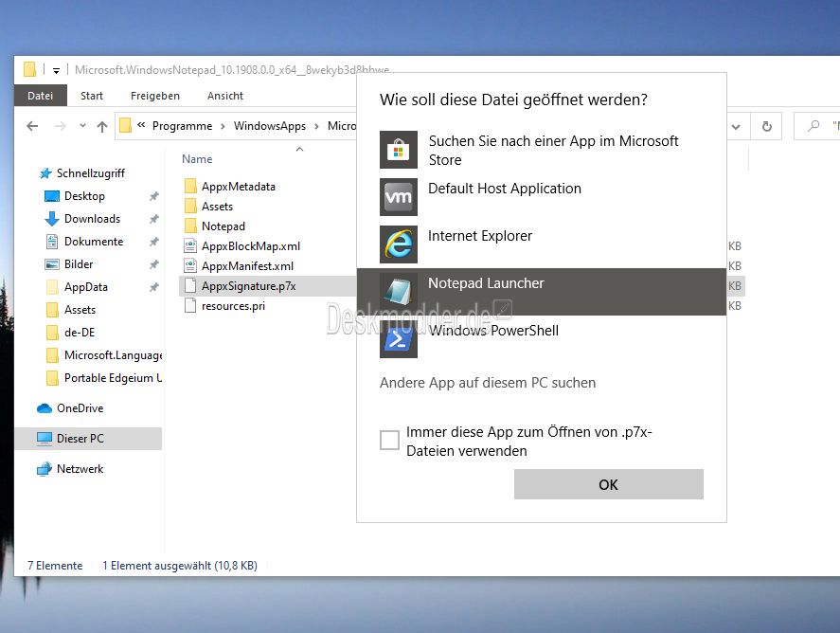Click the Bilder icon in the sidebar

[x=52, y=264]
